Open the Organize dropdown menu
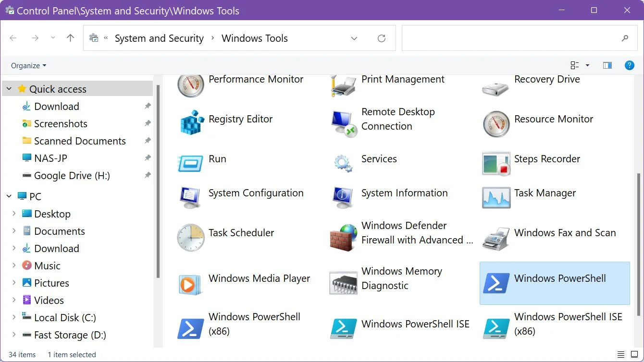The height and width of the screenshot is (362, 644). click(29, 65)
